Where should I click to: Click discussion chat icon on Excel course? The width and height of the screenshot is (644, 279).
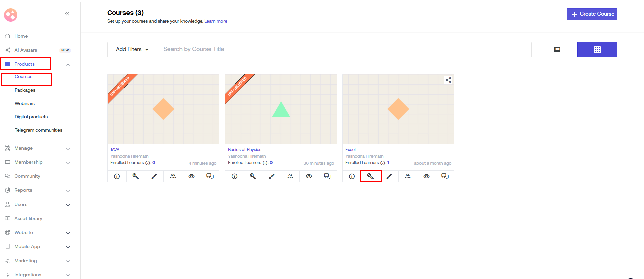(x=445, y=176)
